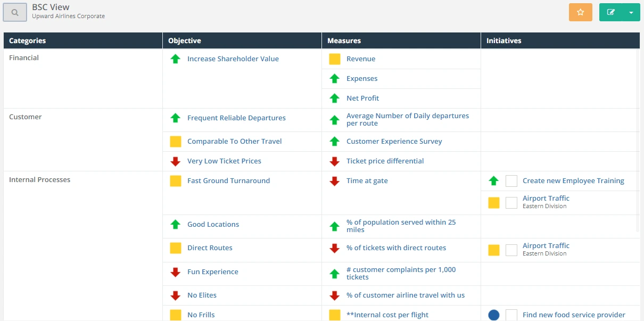644x321 pixels.
Task: Open the Customer Experience Survey link
Action: [x=394, y=141]
